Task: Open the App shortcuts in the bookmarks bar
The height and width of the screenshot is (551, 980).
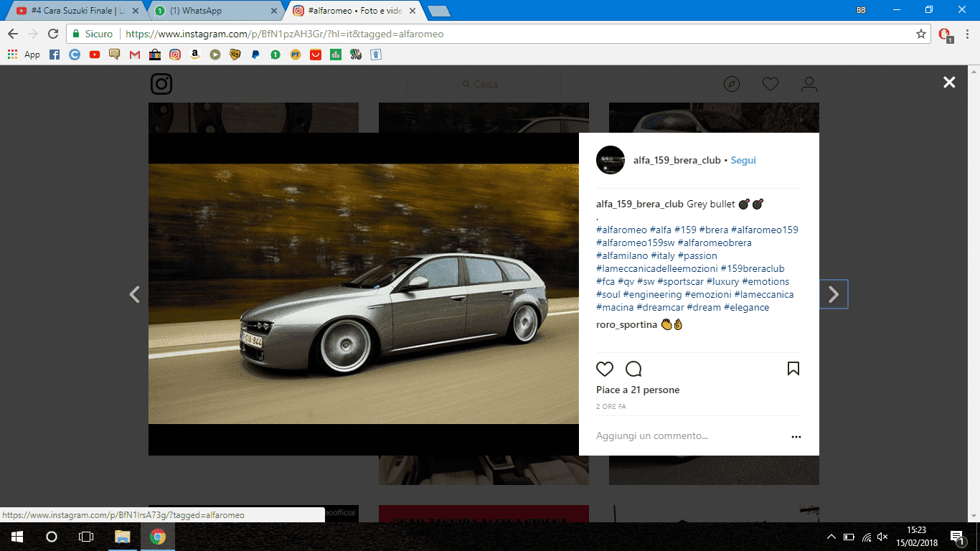Action: 24,55
